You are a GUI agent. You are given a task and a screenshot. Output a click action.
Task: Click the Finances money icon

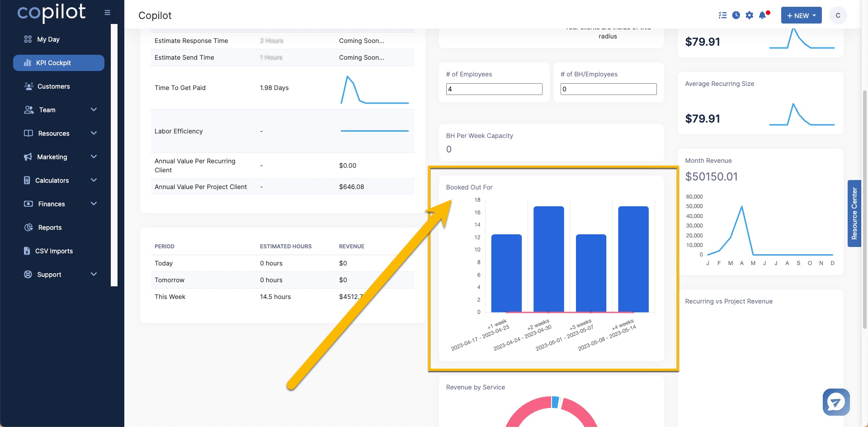coord(28,204)
